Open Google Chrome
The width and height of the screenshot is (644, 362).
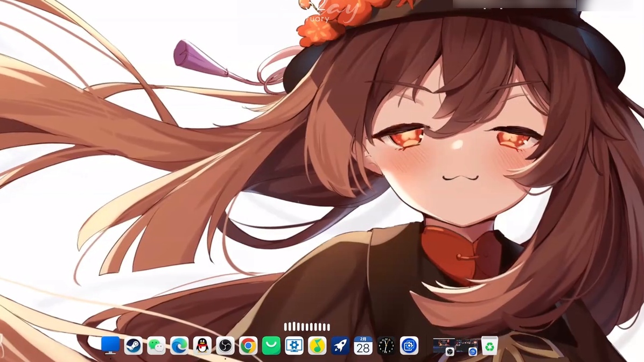248,346
